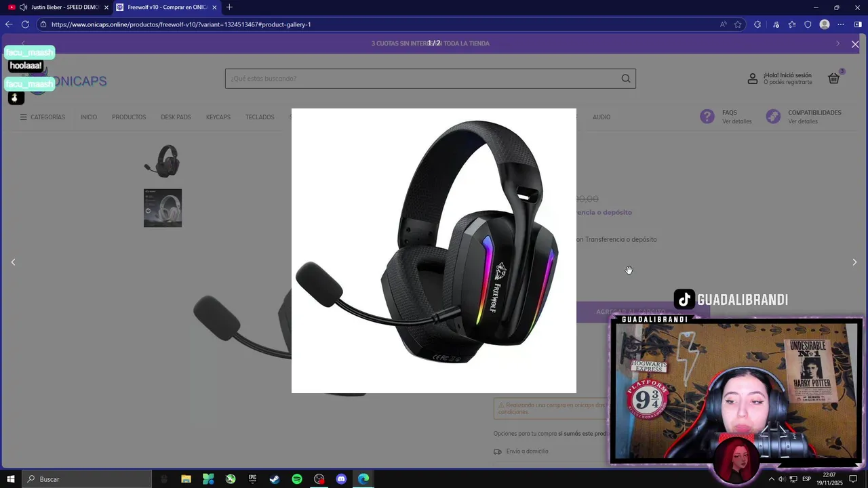
Task: Open the DESK PADS menu item
Action: point(176,117)
